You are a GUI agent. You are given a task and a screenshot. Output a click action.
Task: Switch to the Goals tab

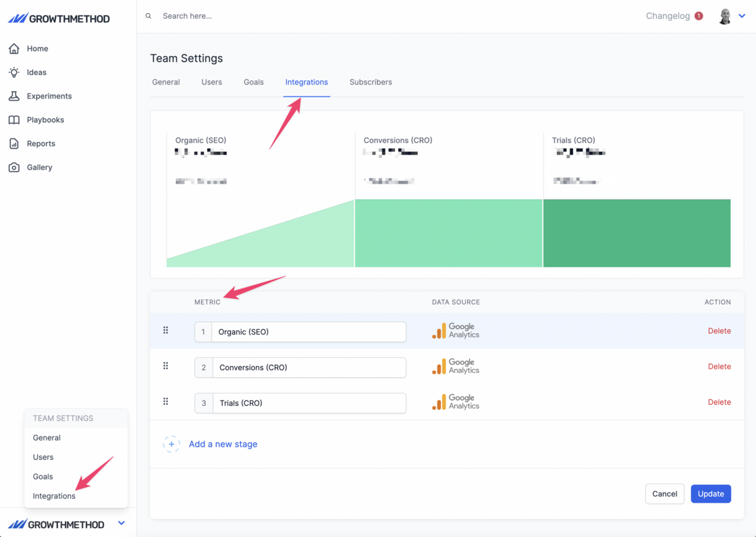pyautogui.click(x=254, y=82)
